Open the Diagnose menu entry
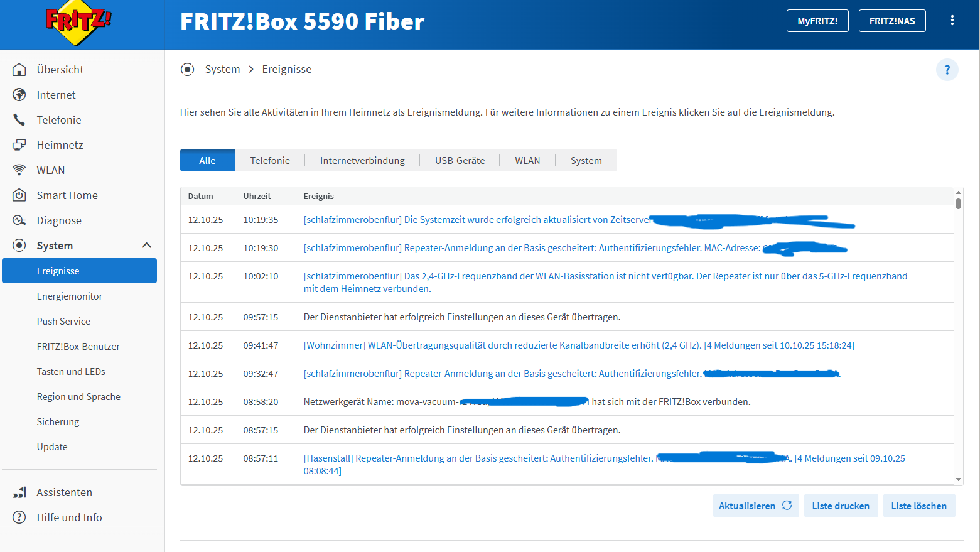This screenshot has width=980, height=552. coord(59,220)
